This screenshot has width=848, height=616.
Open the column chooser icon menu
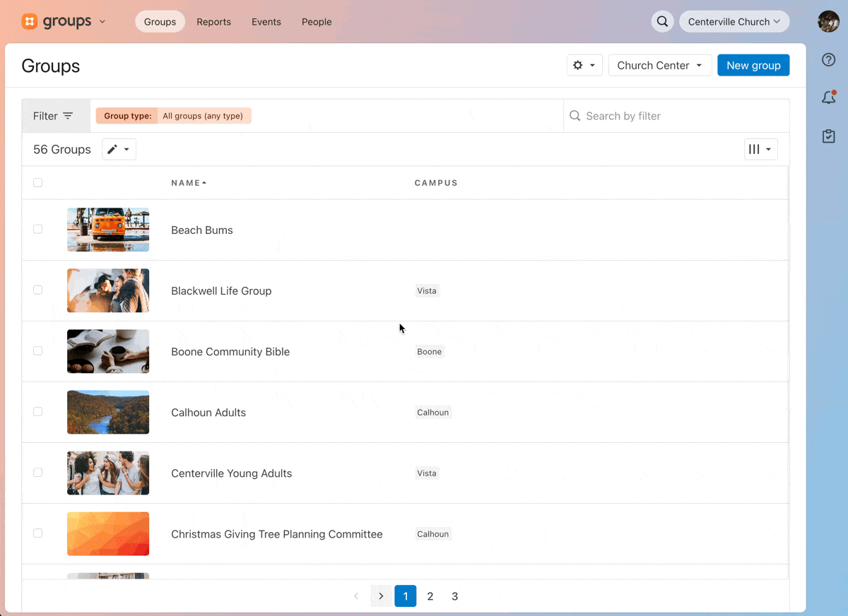pyautogui.click(x=760, y=149)
